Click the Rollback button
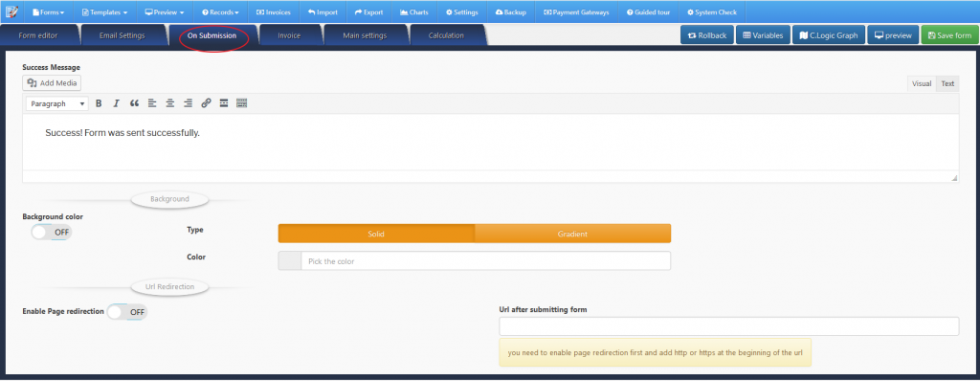 (x=707, y=35)
